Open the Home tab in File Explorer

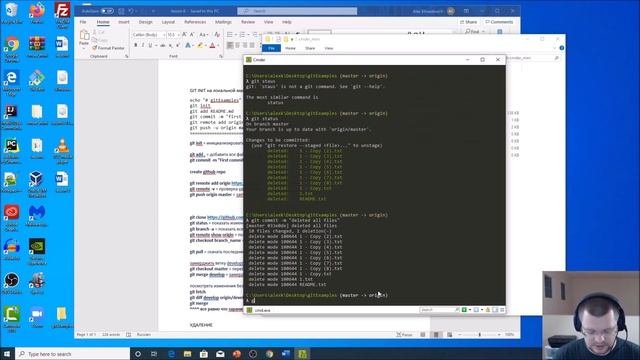click(x=290, y=48)
